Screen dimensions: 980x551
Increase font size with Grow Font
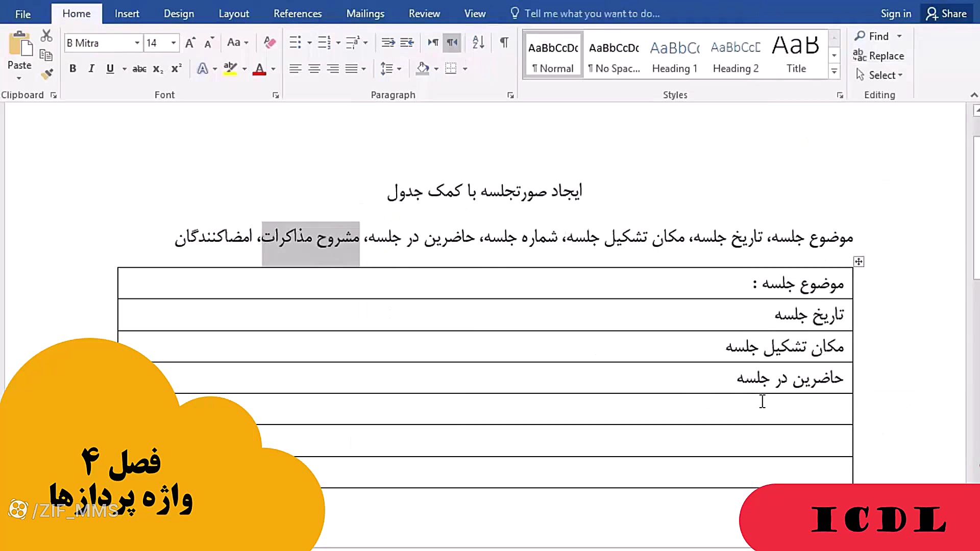[x=190, y=43]
